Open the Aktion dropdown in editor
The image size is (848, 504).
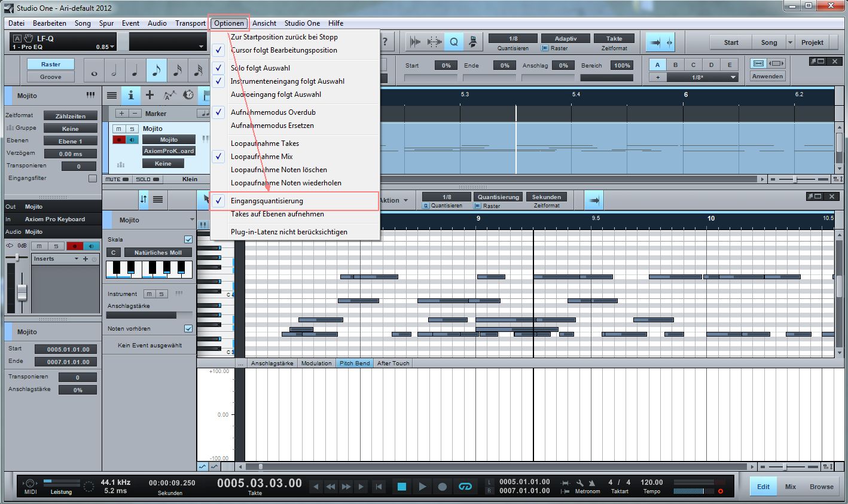pos(394,200)
